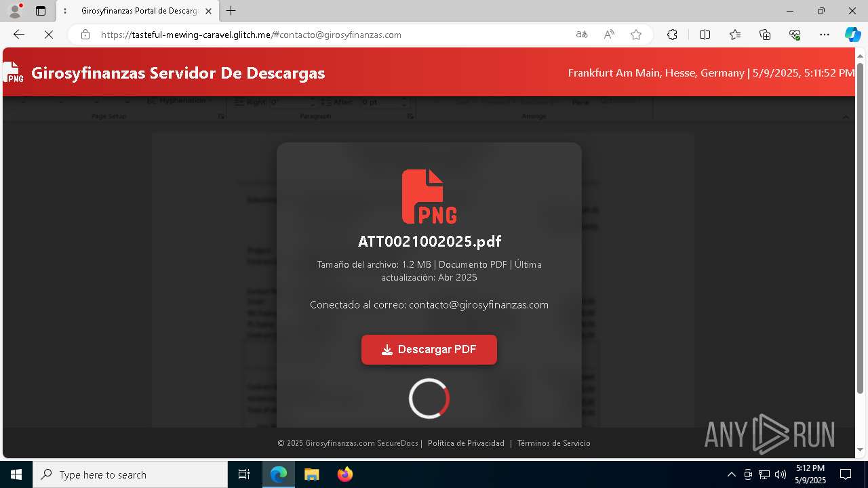Select the Girosyfinanzas Portal de Descarga tab
Viewport: 868px width, 488px height.
pyautogui.click(x=139, y=11)
